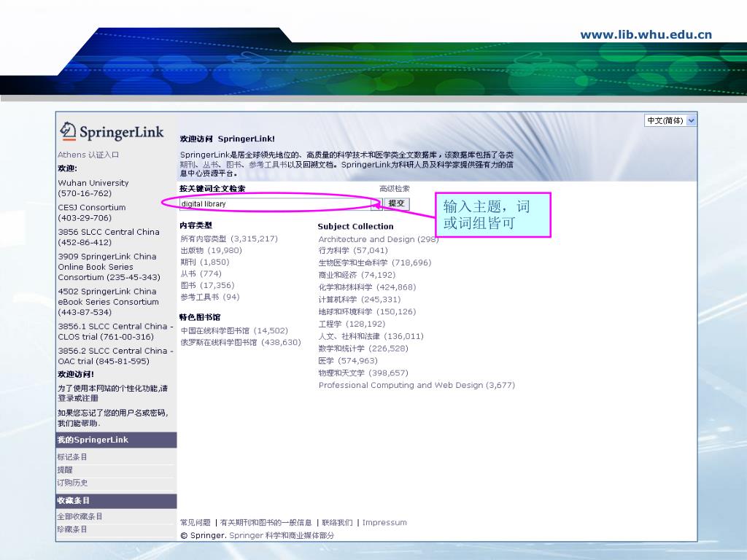Click the SpringerLink logo
This screenshot has width=747, height=560.
pos(112,131)
